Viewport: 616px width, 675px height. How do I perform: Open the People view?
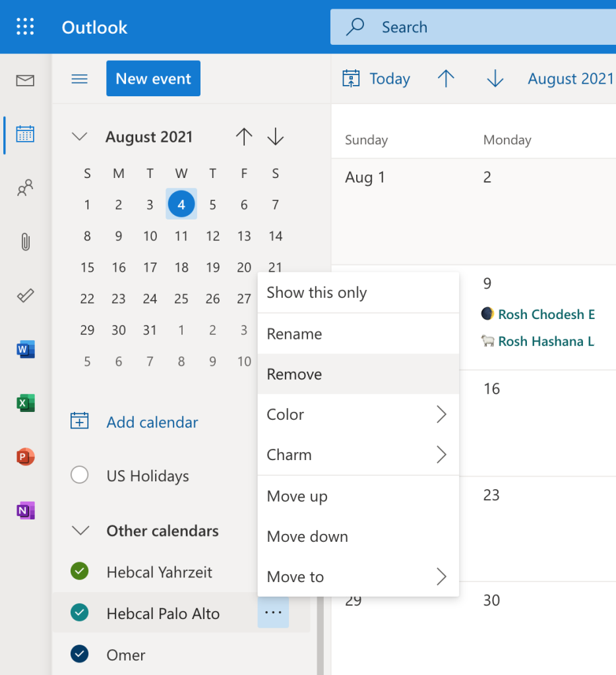coord(25,188)
